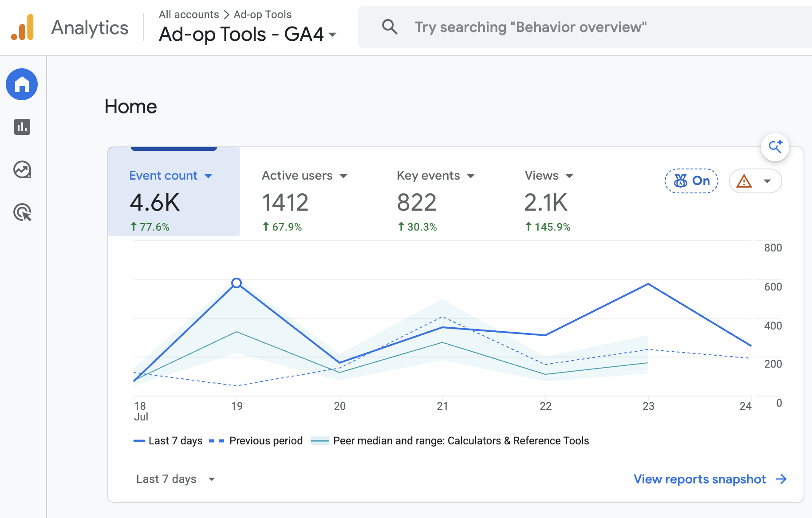Open the Last 7 days date range dropdown
The height and width of the screenshot is (518, 812).
[175, 479]
